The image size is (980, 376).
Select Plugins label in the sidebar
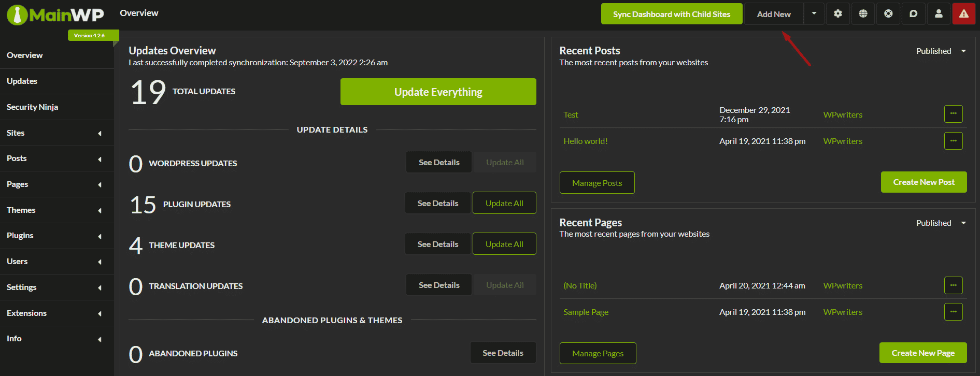point(20,236)
